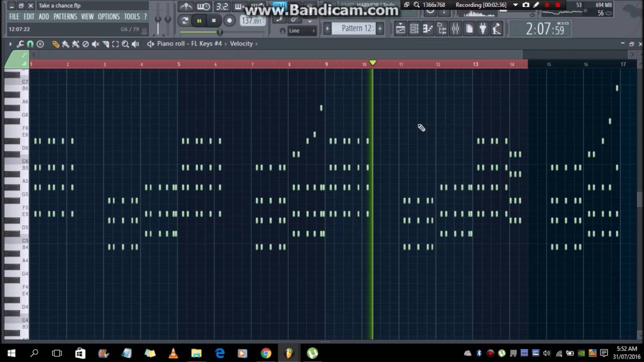
Task: Pause playback with the pause button
Action: 199,21
